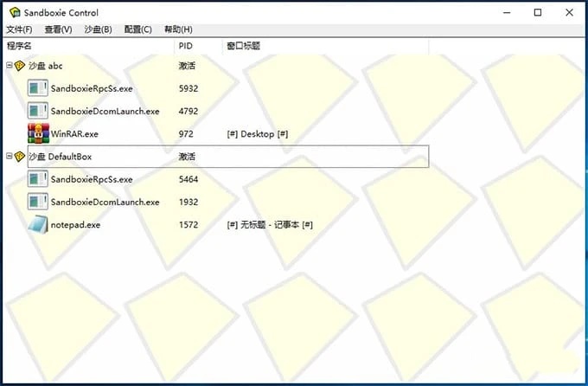588x386 pixels.
Task: Click the window title [#] Desktop [#]
Action: (258, 134)
